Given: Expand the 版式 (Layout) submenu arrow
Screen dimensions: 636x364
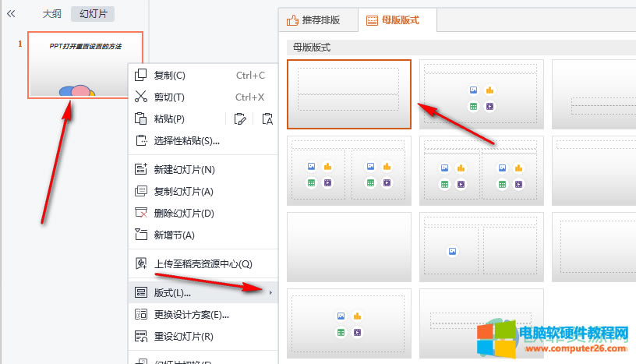Looking at the screenshot, I should coord(270,293).
